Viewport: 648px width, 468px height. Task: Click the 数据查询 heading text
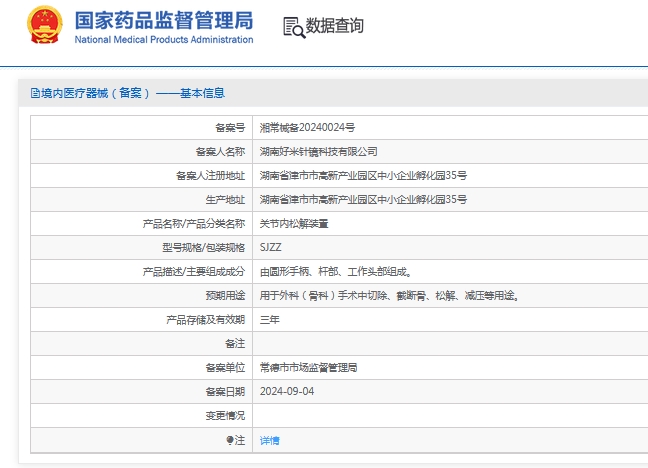(x=334, y=26)
